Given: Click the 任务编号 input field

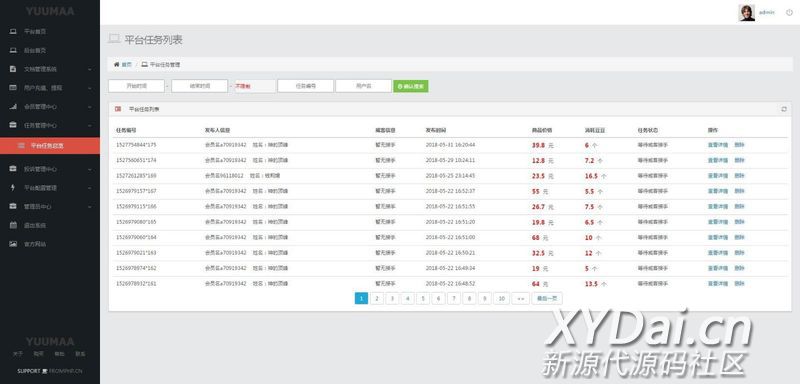Looking at the screenshot, I should click(306, 86).
